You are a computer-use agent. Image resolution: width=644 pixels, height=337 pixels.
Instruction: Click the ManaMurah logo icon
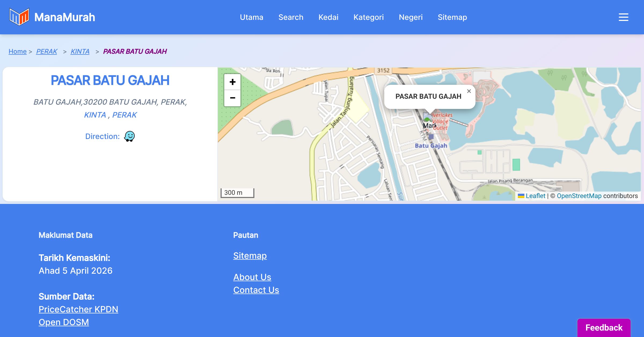pos(19,17)
